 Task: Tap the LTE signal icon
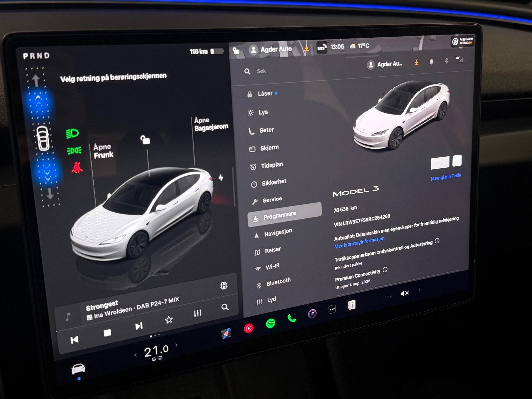coord(460,59)
